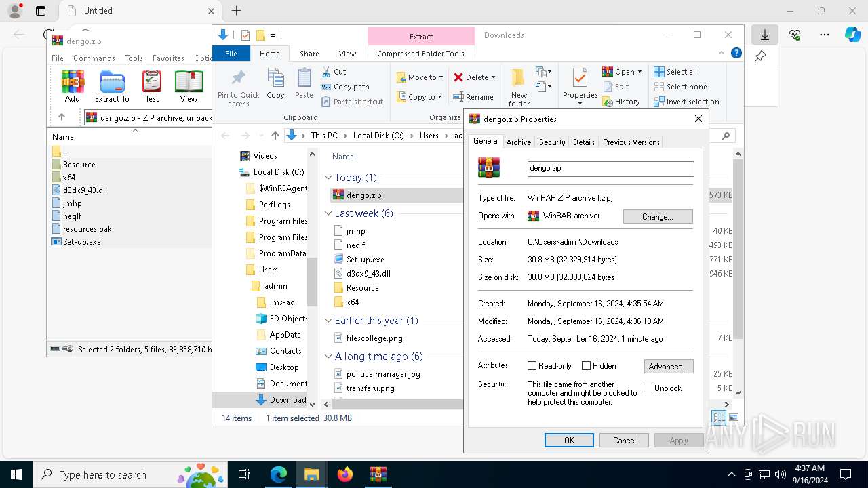
Task: Select Set-up.exe in the WinRAR list
Action: 81,242
